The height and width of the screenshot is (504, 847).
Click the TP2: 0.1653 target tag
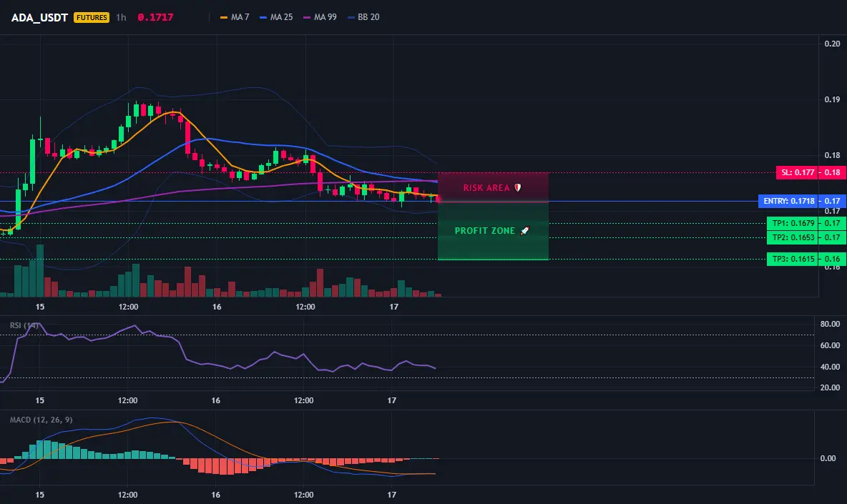coord(793,237)
